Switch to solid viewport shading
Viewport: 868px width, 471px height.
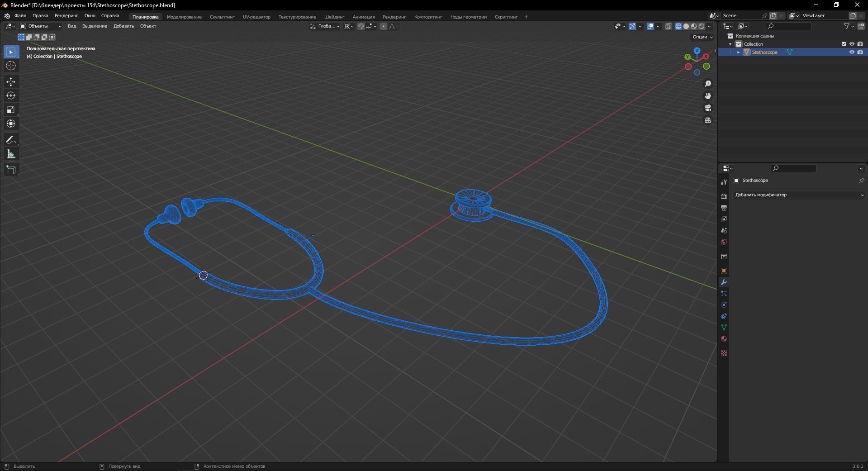pyautogui.click(x=686, y=26)
